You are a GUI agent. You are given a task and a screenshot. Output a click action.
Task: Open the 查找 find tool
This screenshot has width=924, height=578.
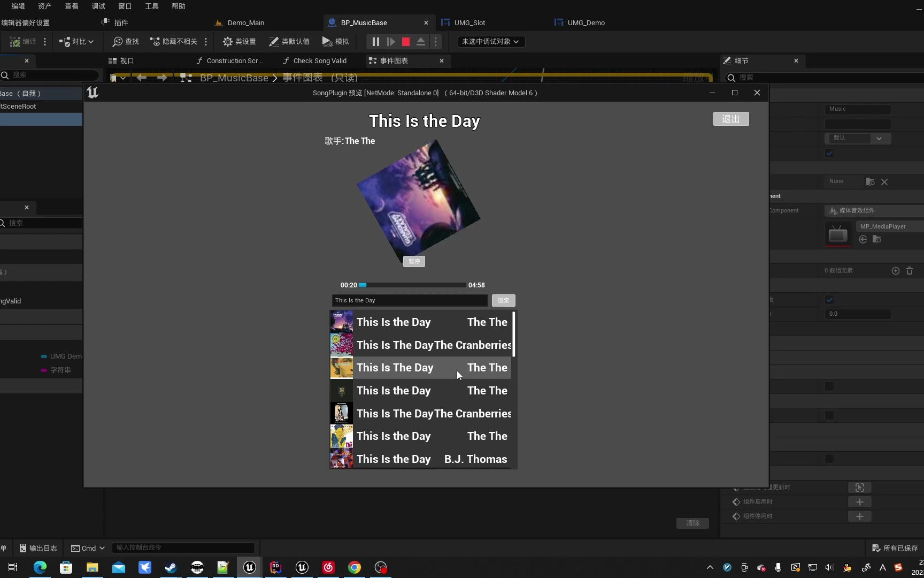pyautogui.click(x=126, y=42)
